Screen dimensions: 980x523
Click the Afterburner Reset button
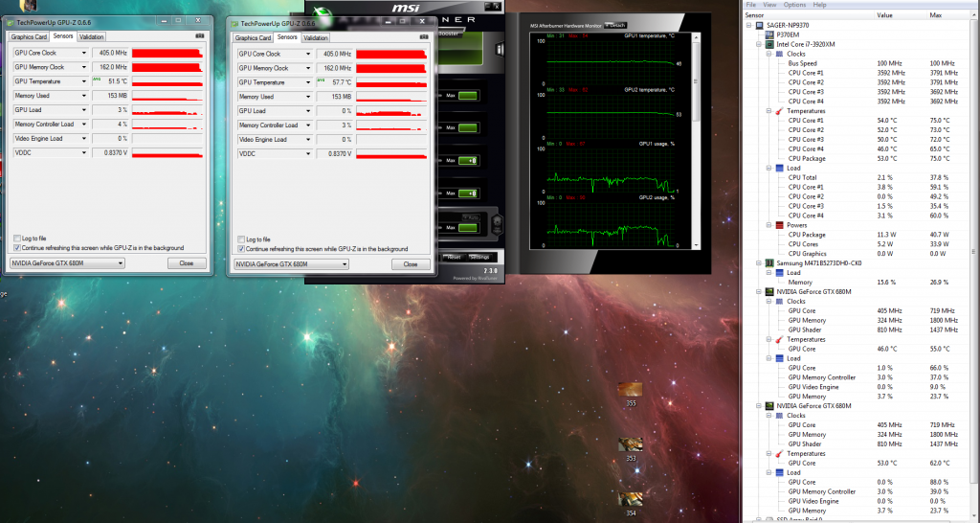click(454, 257)
